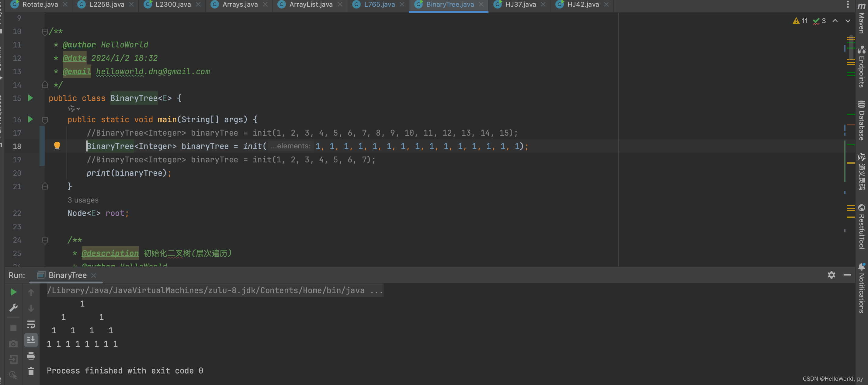Fold the Javadoc end marker on line 14
This screenshot has width=868, height=385.
click(45, 85)
